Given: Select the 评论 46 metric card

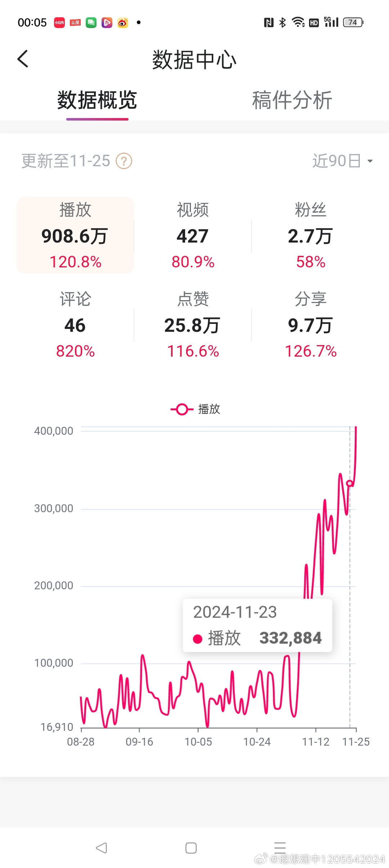Looking at the screenshot, I should click(75, 325).
